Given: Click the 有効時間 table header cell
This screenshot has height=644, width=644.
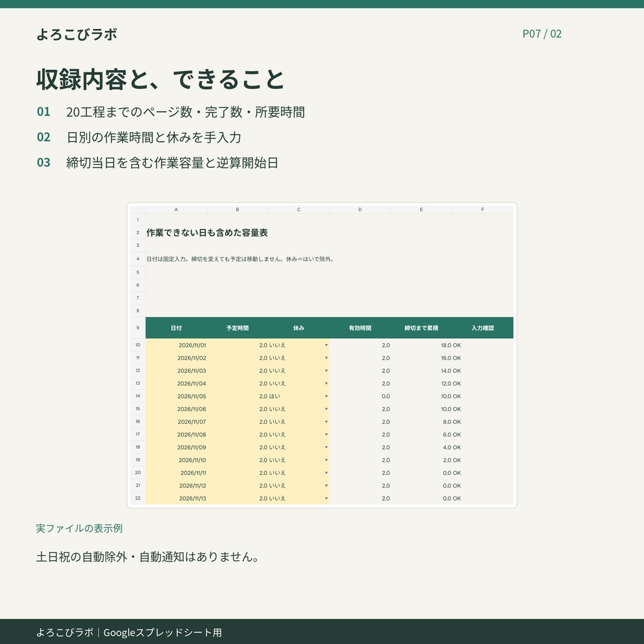Looking at the screenshot, I should click(360, 328).
